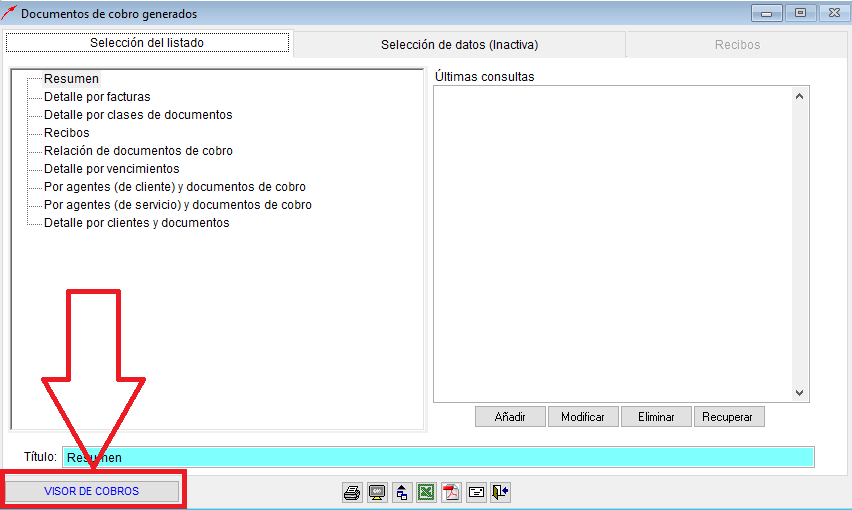The width and height of the screenshot is (852, 510).
Task: Switch to Selección del listado tab
Action: (x=147, y=43)
